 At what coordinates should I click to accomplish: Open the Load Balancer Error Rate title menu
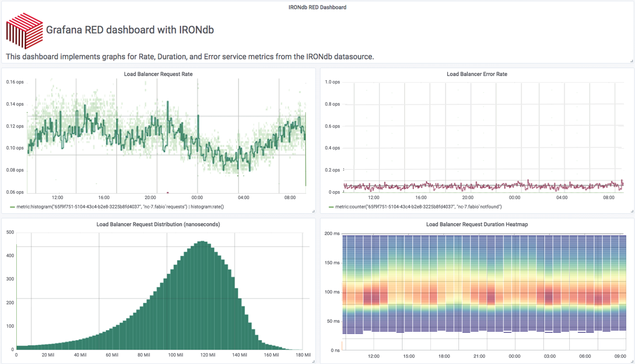pyautogui.click(x=477, y=74)
